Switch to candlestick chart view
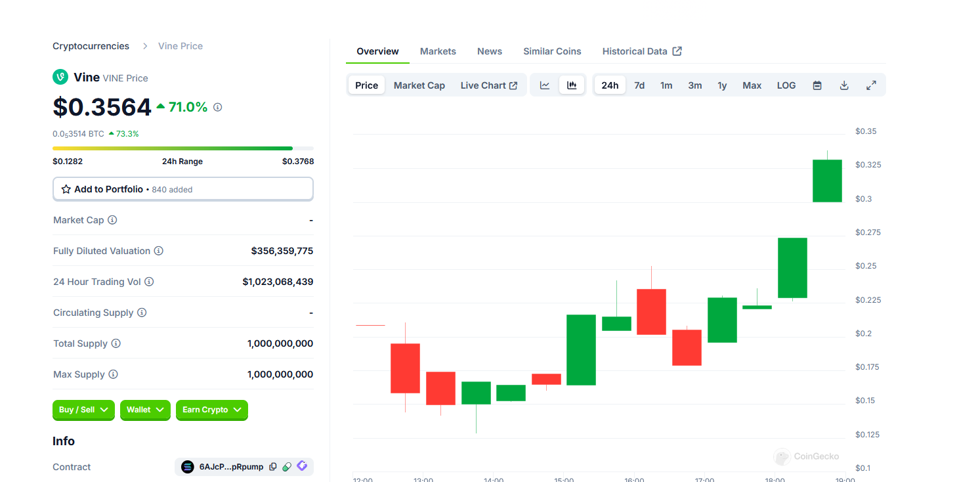 572,85
